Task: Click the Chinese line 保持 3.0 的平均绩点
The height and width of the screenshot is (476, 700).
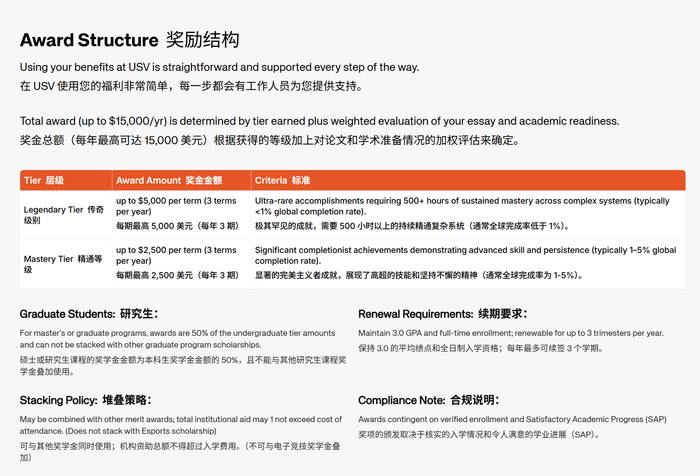Action: [x=481, y=348]
